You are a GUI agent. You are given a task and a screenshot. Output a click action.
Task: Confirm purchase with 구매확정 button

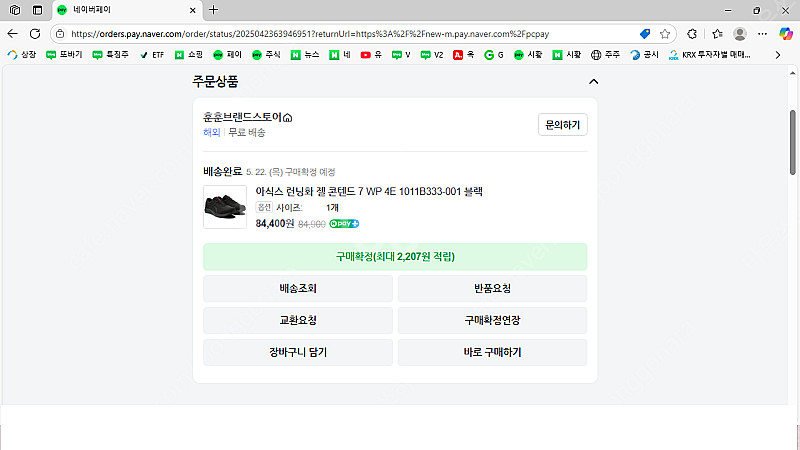point(395,257)
